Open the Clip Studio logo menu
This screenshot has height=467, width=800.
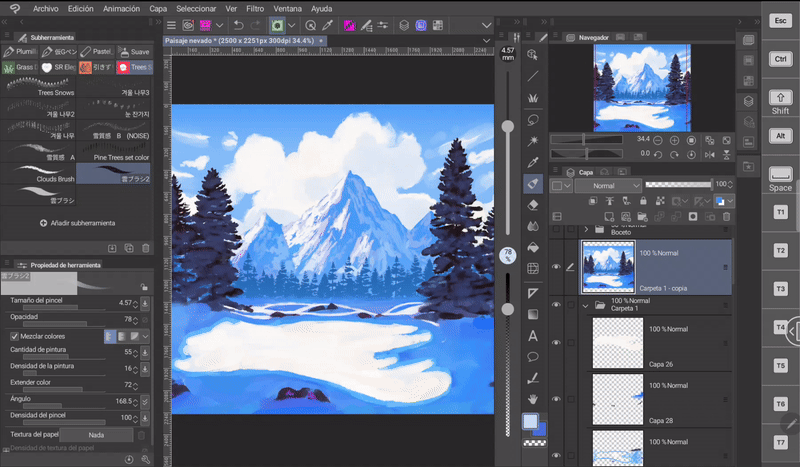(x=15, y=9)
